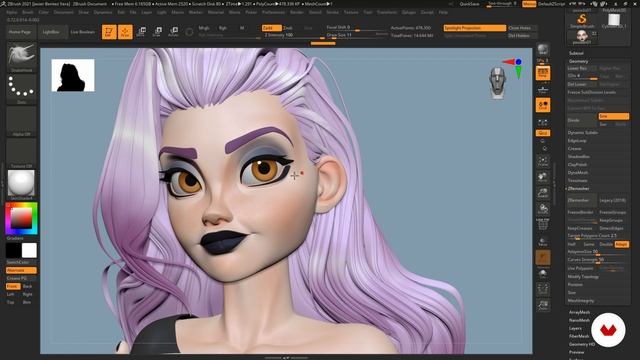Open the Render menu
This screenshot has height=360, width=640.
[297, 12]
